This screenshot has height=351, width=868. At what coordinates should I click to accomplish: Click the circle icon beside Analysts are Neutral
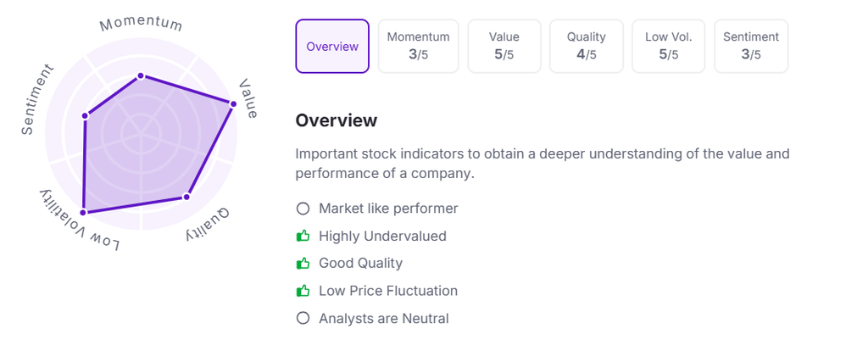(x=303, y=319)
